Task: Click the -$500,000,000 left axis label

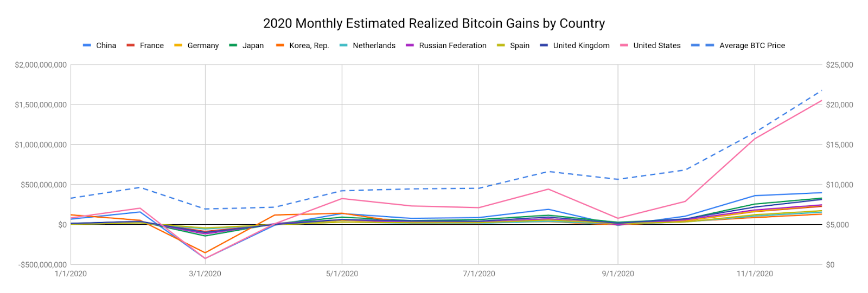Action: 42,265
